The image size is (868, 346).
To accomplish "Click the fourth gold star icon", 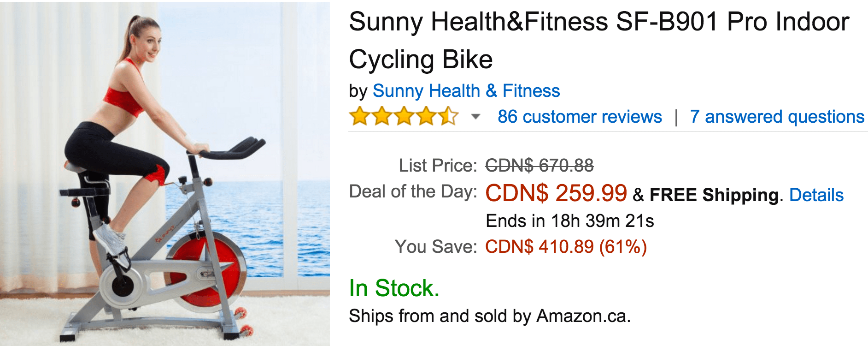I will click(x=427, y=117).
